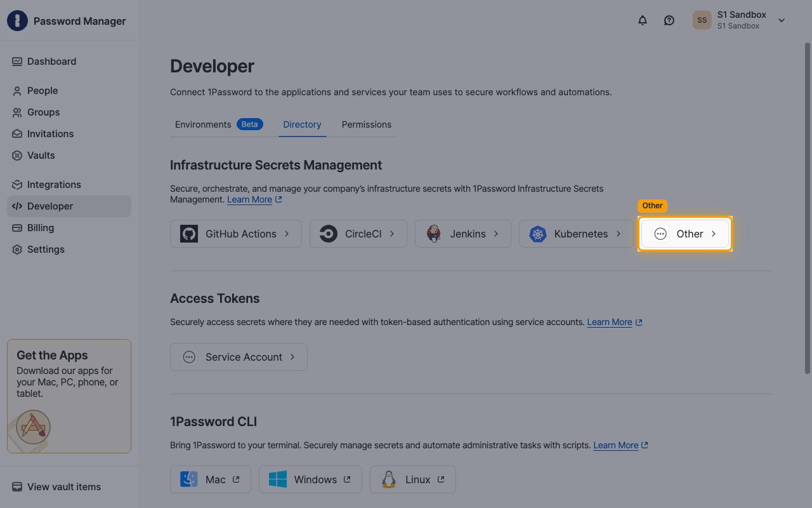Click the Kubernetes wheel logo icon

coord(538,234)
